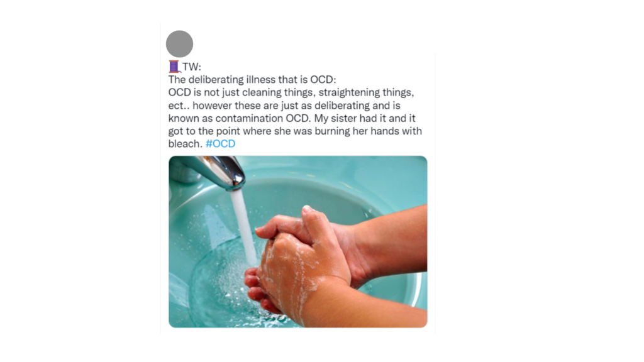Open the hand-washing photo attachment
Image resolution: width=644 pixels, height=362 pixels.
tap(297, 242)
